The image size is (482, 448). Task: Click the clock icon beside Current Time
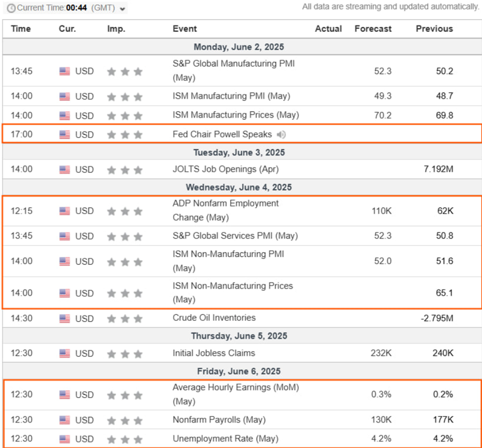click(11, 8)
